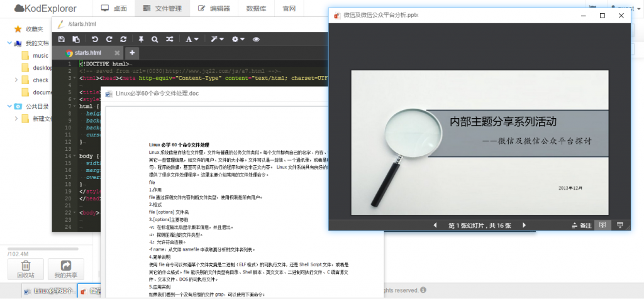644x299 pixels.
Task: Toggle reading view in slide viewer
Action: point(602,225)
